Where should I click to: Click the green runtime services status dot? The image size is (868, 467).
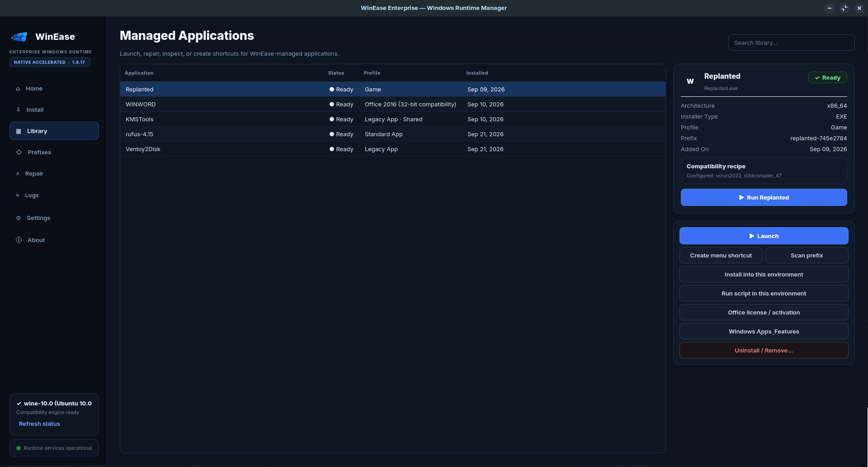19,448
